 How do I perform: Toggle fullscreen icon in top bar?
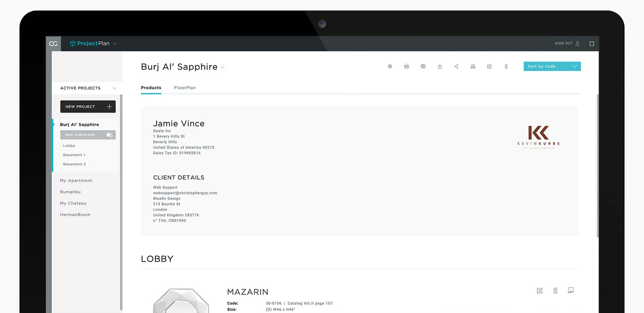tap(592, 44)
